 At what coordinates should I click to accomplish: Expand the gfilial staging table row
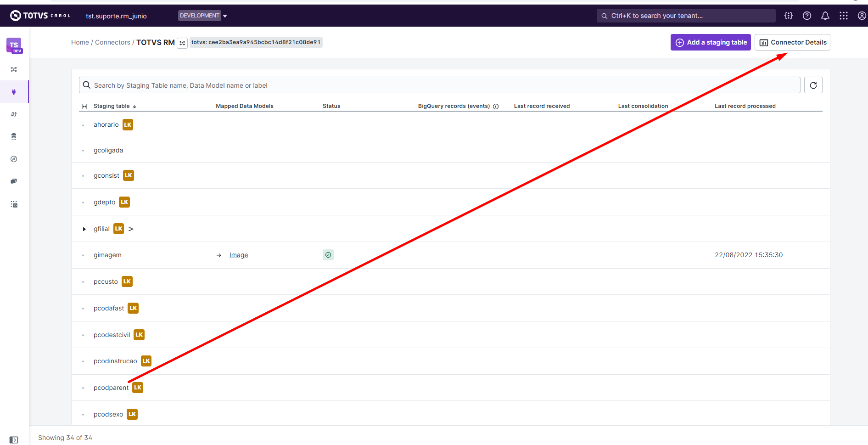84,229
